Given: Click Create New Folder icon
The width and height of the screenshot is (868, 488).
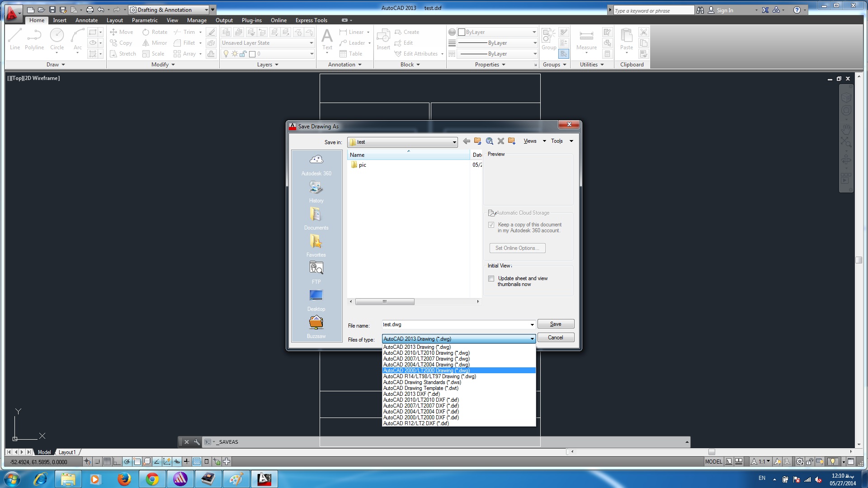Looking at the screenshot, I should click(512, 141).
